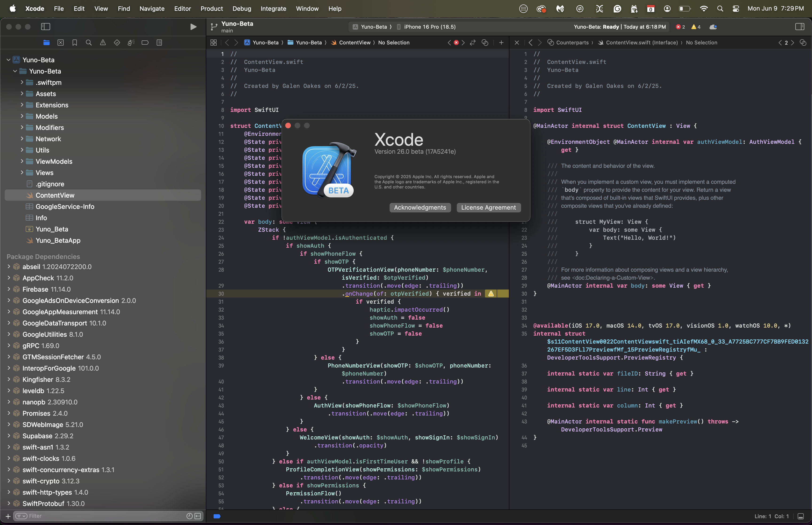Collapse the Yuno-Beta project root
Screen dimensions: 812x525
[x=8, y=60]
